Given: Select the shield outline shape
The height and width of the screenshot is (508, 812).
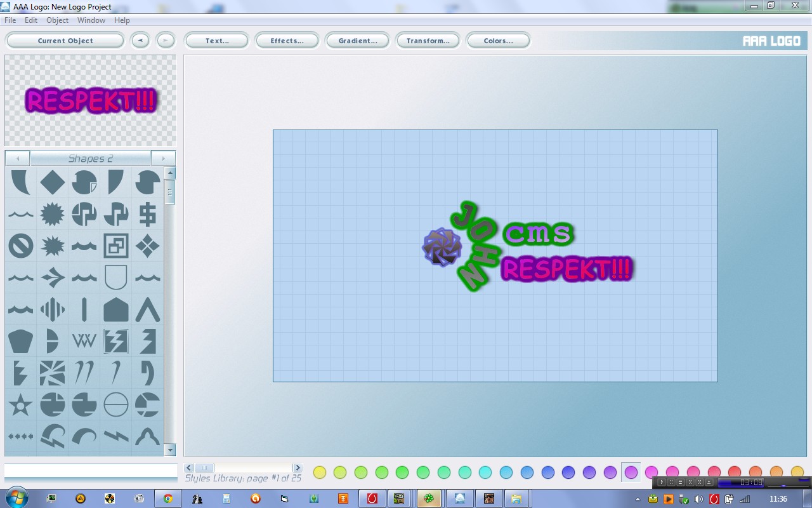Looking at the screenshot, I should click(x=115, y=277).
